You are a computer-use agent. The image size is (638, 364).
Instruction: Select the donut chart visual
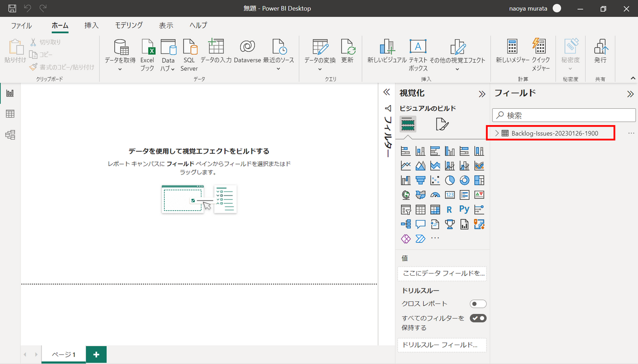click(x=465, y=180)
